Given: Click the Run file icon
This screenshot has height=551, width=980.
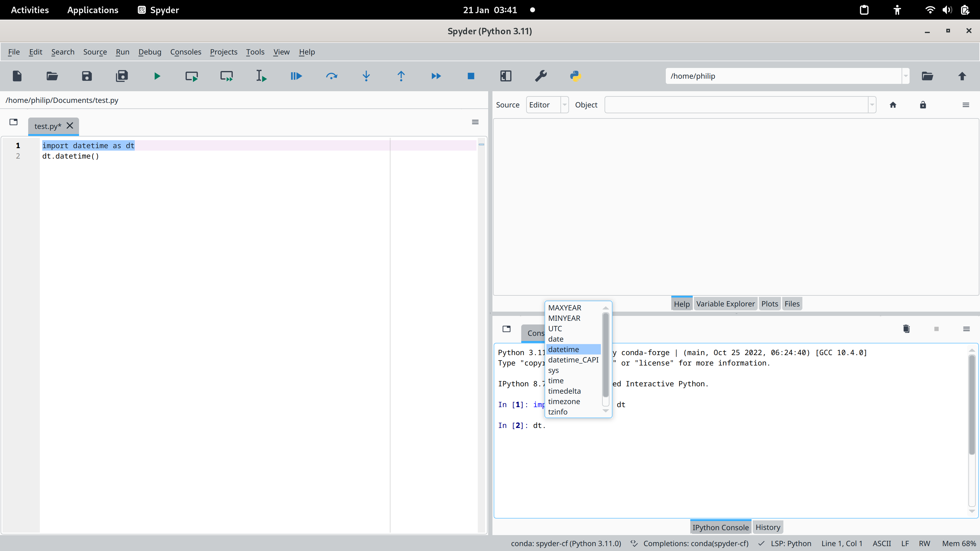Looking at the screenshot, I should [156, 76].
